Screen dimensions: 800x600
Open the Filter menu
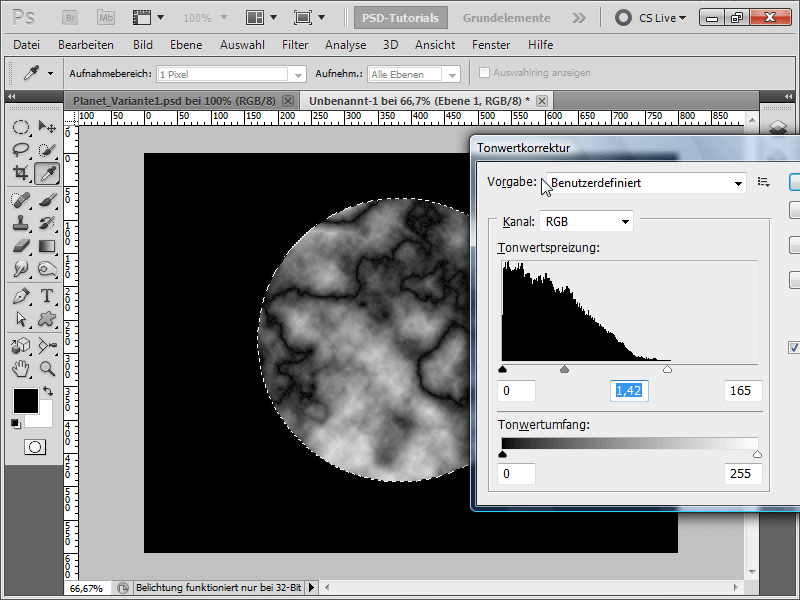295,45
